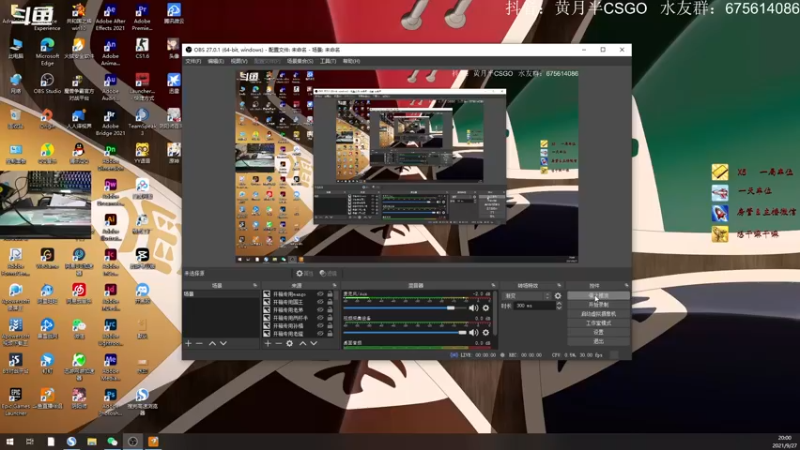Open transition properties gear next to 渐变
Image resolution: width=800 pixels, height=450 pixels.
coord(558,295)
